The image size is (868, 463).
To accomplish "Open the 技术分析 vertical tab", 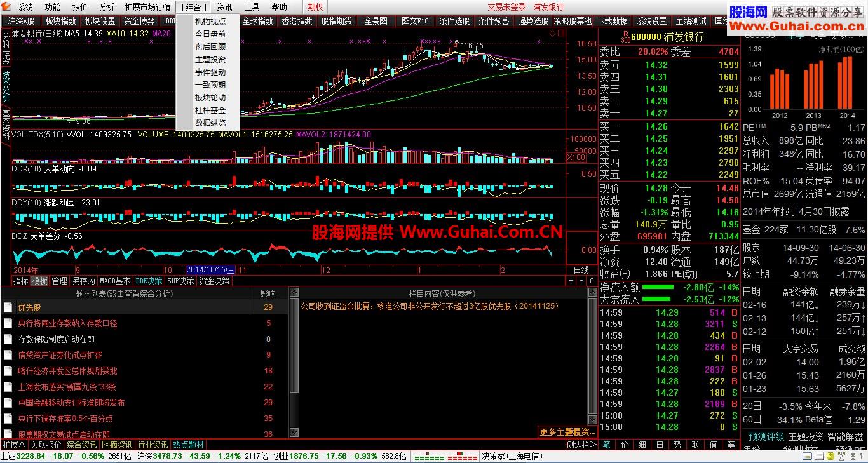I will (x=6, y=87).
